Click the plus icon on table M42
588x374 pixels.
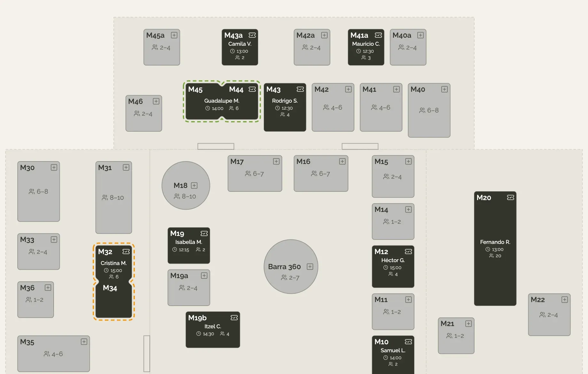[x=348, y=89]
